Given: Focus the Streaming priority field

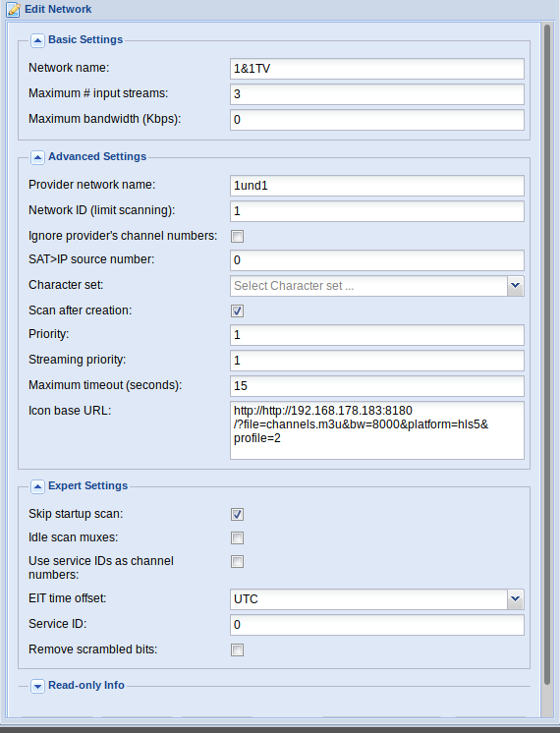Looking at the screenshot, I should point(376,361).
